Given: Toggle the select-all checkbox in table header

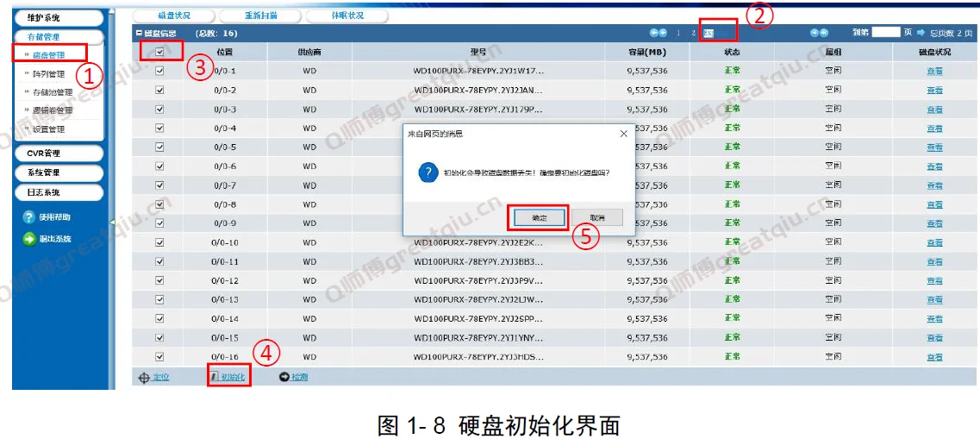Looking at the screenshot, I should click(x=159, y=53).
